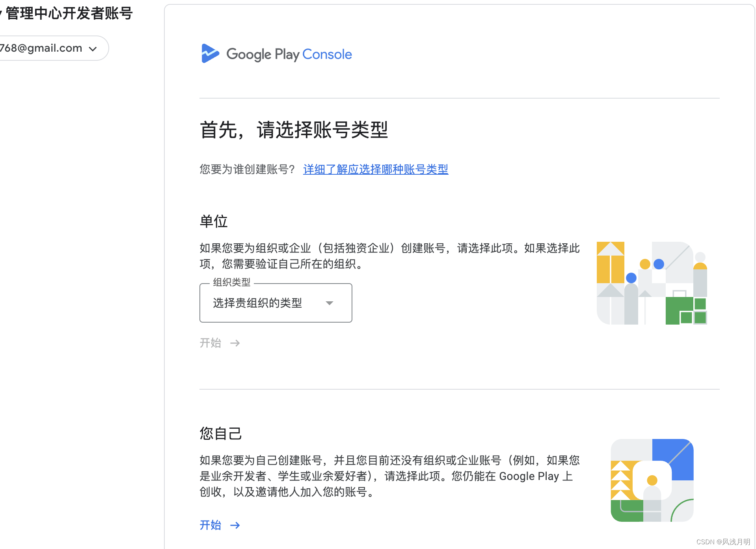Viewport: 756px width, 549px height.
Task: Click the greyed 开始 button under 单位
Action: pos(220,343)
